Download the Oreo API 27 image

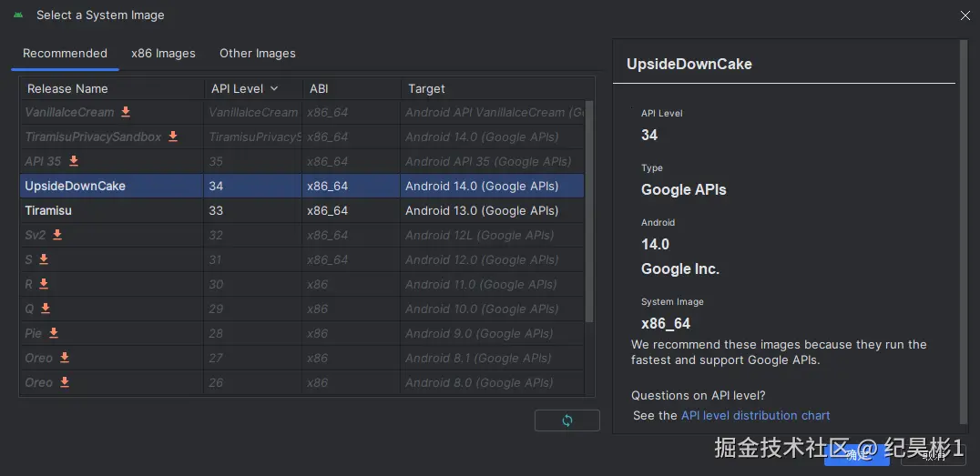coord(65,358)
